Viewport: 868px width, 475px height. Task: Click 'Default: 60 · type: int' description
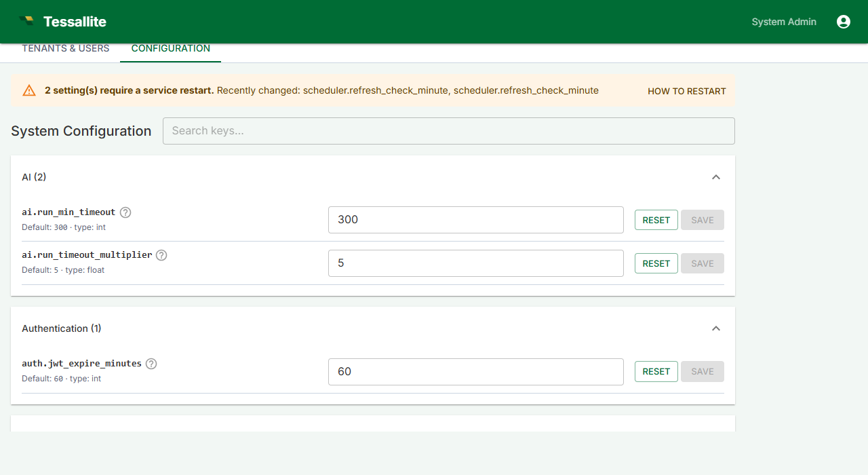click(x=61, y=379)
